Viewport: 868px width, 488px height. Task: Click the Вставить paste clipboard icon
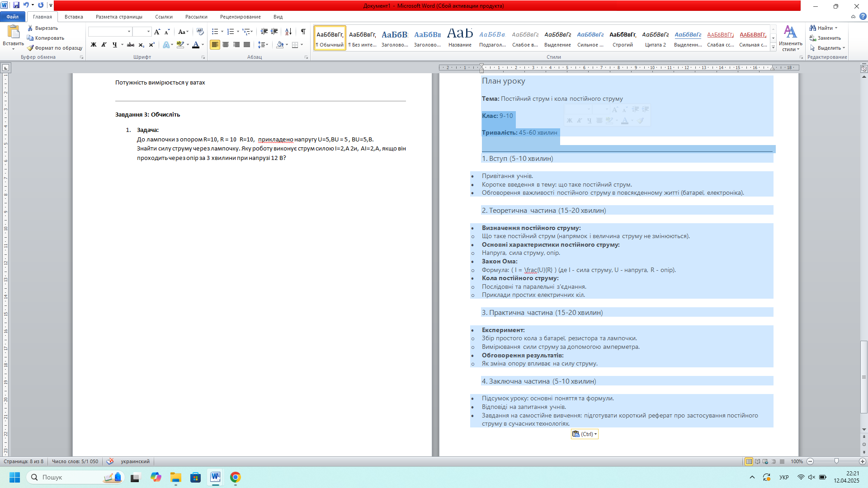13,33
